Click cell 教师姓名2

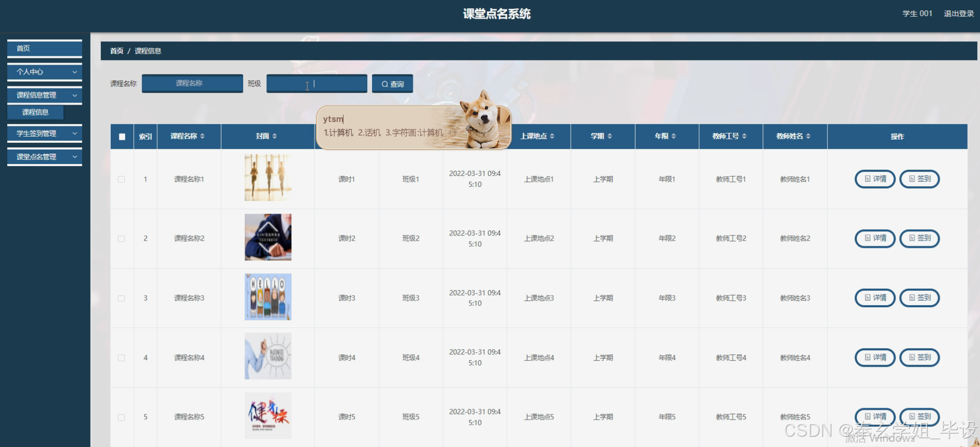coord(795,239)
